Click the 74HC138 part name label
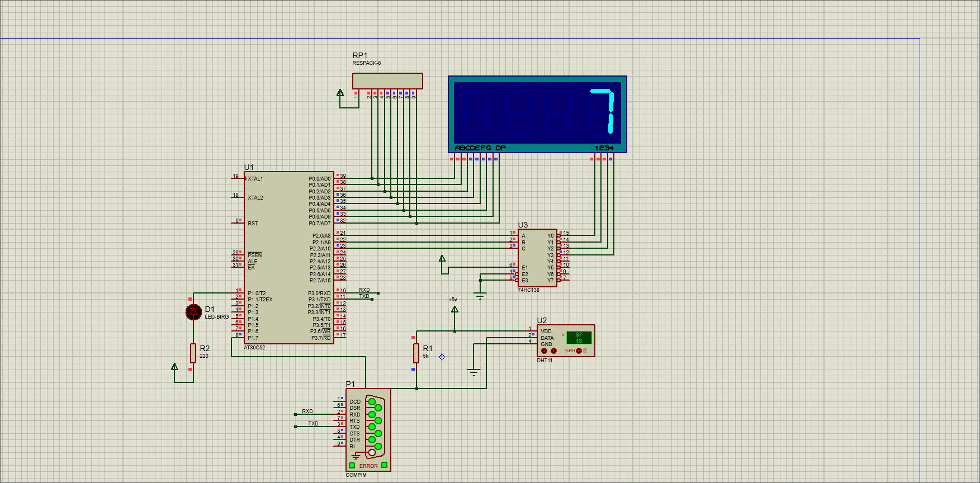Screen dimensions: 980x483 coord(529,290)
